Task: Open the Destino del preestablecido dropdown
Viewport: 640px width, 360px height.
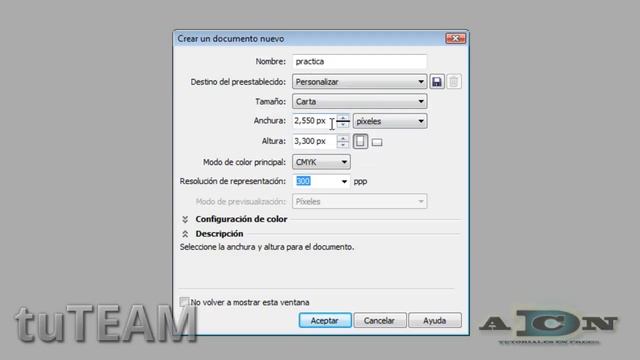Action: point(360,82)
